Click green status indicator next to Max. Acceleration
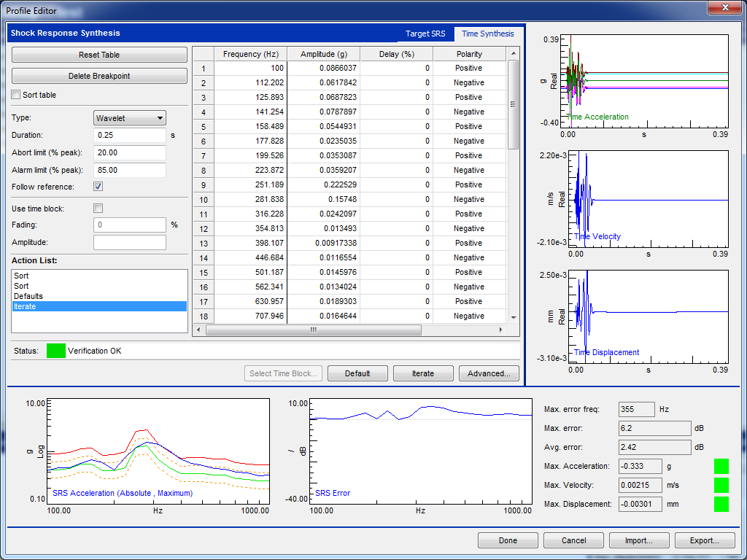The image size is (747, 560). 721,466
